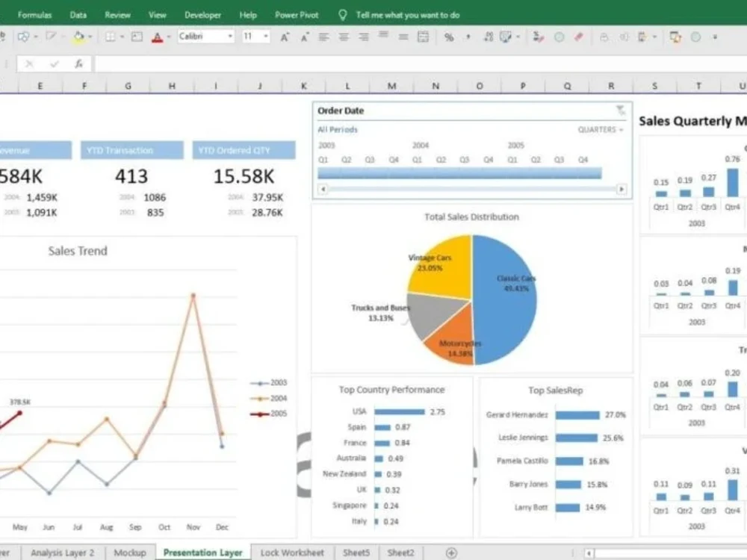Add a new sheet with plus icon

pyautogui.click(x=451, y=553)
